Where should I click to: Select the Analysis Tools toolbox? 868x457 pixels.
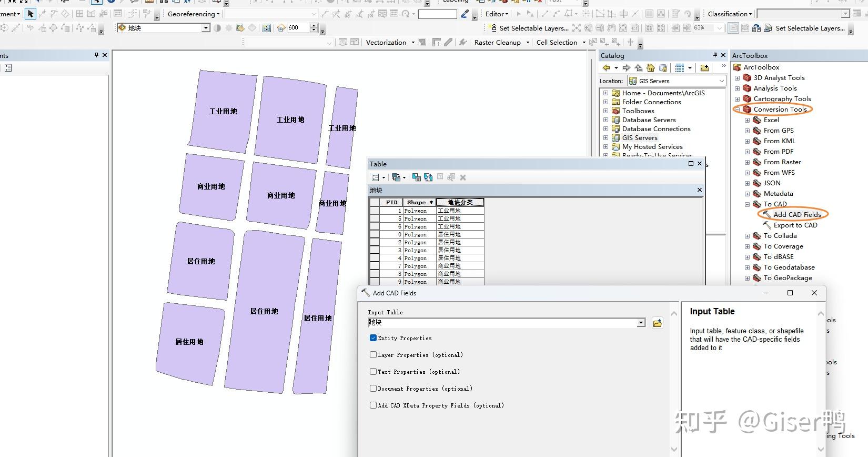pos(775,88)
